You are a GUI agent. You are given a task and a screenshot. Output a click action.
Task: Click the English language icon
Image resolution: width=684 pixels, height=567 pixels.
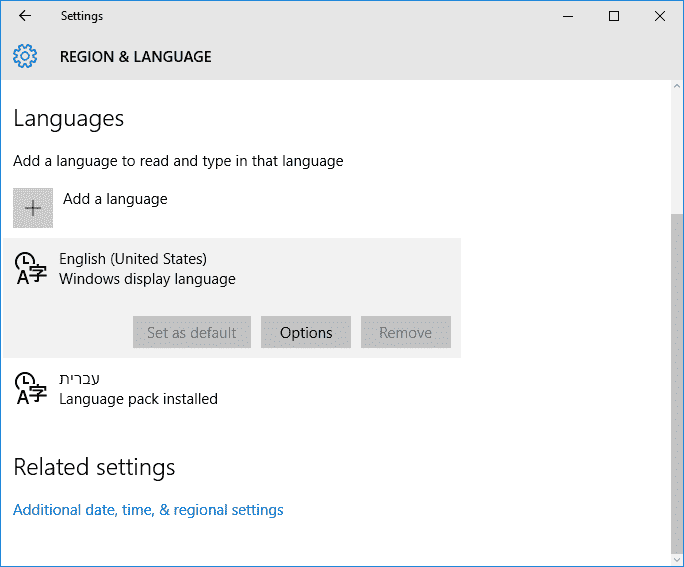tap(31, 268)
